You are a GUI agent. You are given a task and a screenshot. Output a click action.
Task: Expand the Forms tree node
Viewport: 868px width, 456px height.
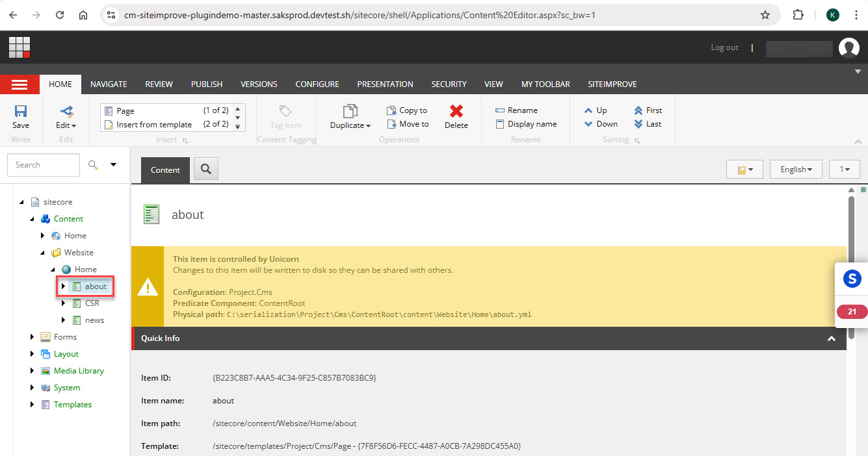coord(32,336)
